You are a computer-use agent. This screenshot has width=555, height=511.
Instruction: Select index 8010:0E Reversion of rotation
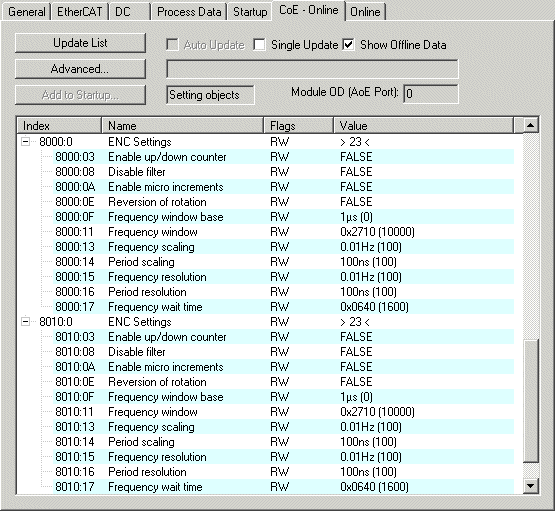[265, 382]
